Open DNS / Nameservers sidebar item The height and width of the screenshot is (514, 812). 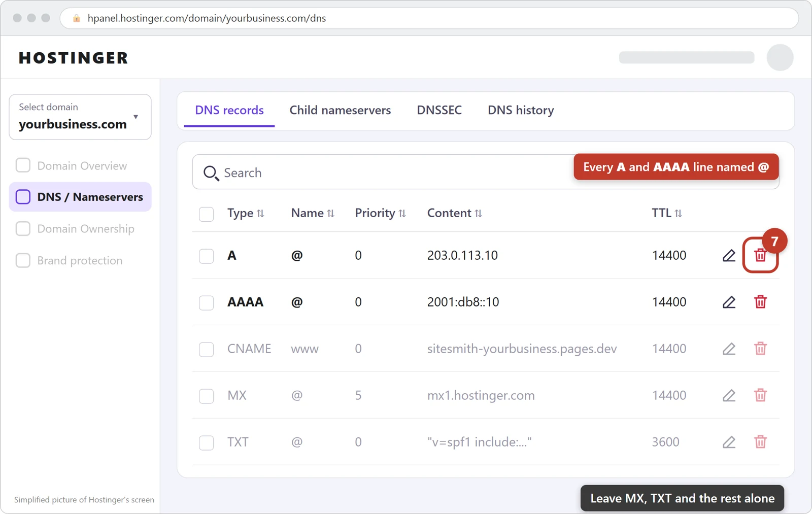(80, 197)
